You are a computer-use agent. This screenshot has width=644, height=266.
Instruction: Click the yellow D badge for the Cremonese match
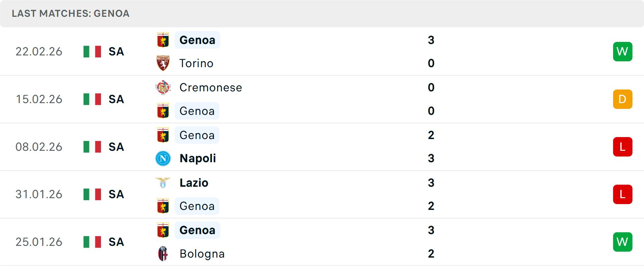click(623, 99)
